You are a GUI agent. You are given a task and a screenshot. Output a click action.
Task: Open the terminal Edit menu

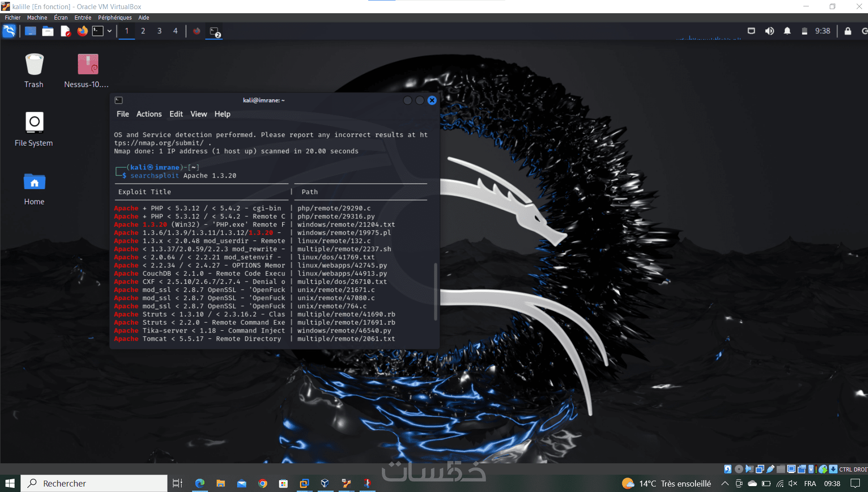click(176, 114)
